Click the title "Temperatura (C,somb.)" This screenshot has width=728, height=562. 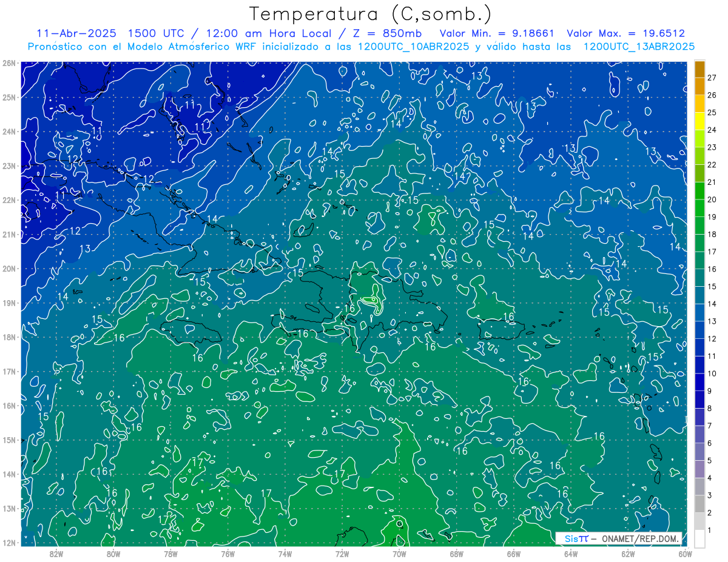click(x=371, y=15)
